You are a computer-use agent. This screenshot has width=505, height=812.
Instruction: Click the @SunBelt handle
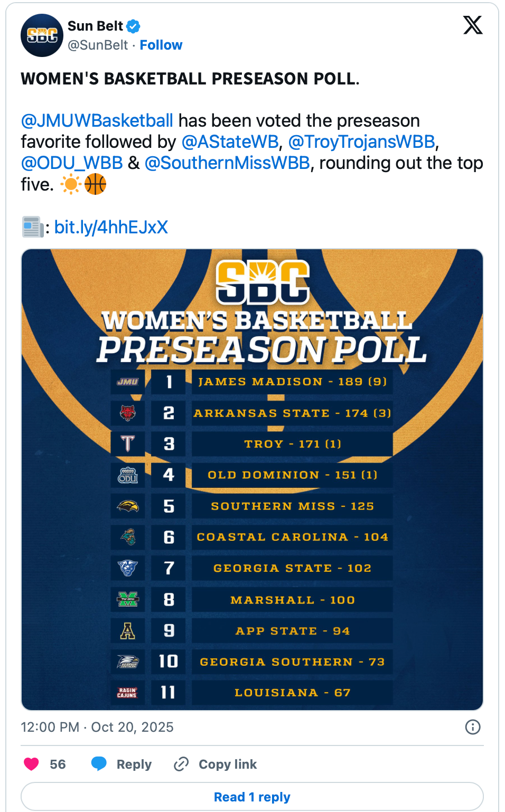[x=98, y=45]
